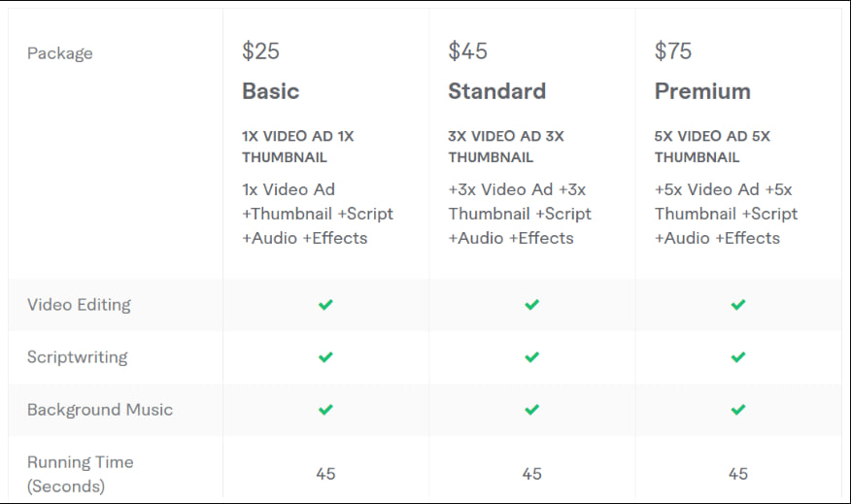Click the Running Time (Seconds) label
The width and height of the screenshot is (851, 504).
[80, 474]
